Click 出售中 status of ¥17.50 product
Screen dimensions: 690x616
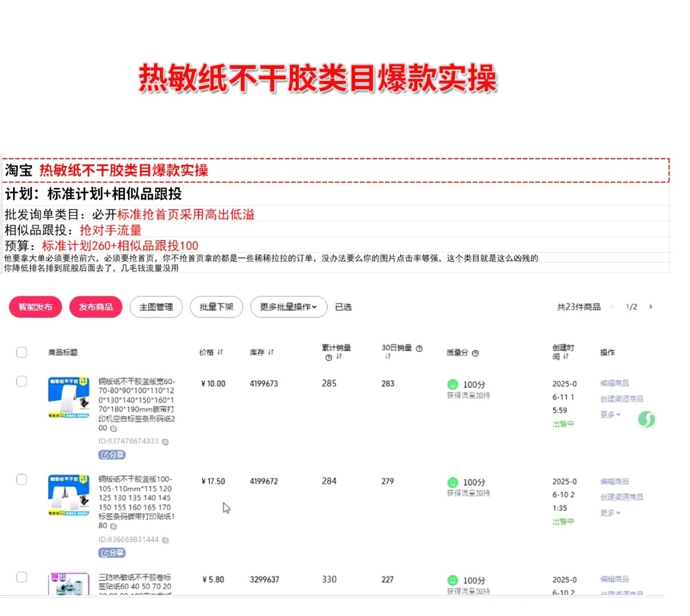point(563,521)
